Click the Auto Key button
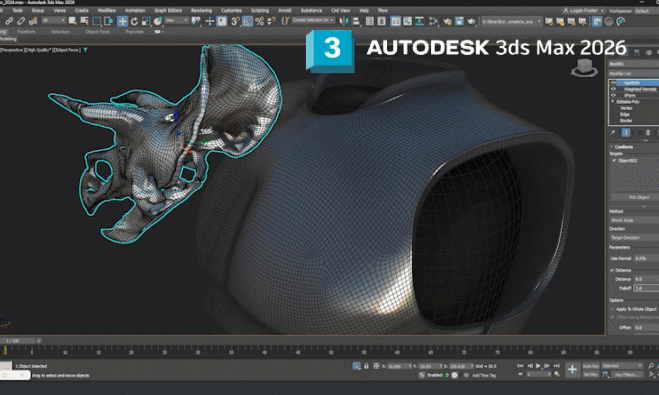Image resolution: width=659 pixels, height=395 pixels. pyautogui.click(x=591, y=366)
